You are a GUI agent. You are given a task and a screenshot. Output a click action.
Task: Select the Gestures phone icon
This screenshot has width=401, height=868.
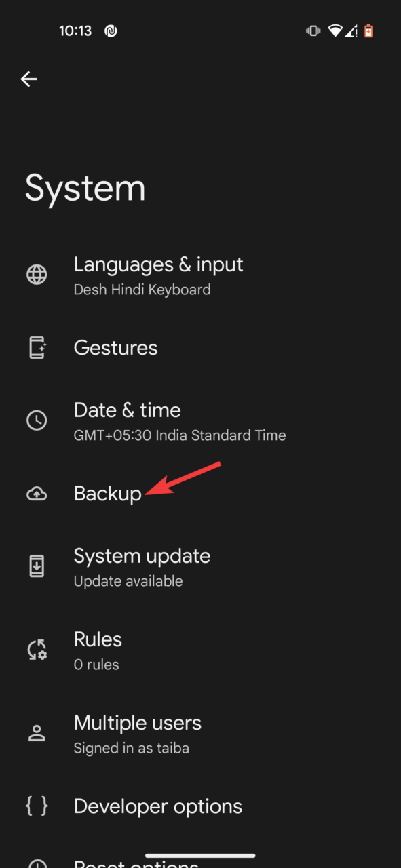[37, 348]
